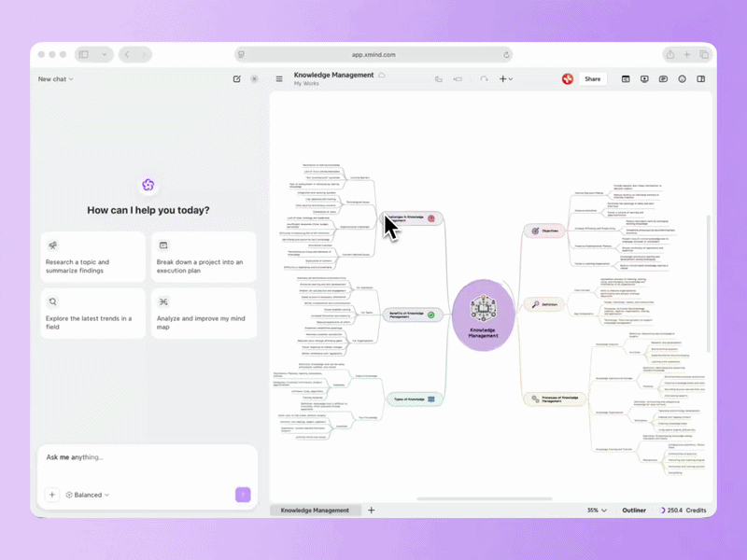The height and width of the screenshot is (560, 747).
Task: Send the chat message
Action: (x=243, y=495)
